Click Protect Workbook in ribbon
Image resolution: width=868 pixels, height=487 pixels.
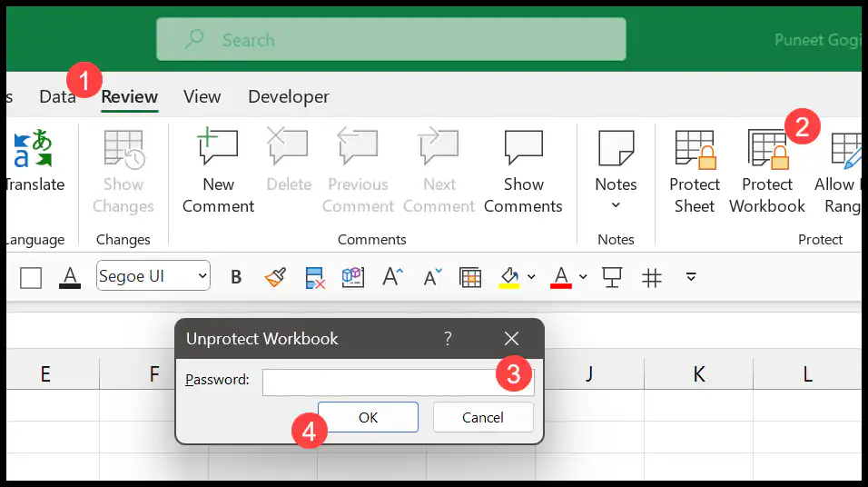pos(767,173)
